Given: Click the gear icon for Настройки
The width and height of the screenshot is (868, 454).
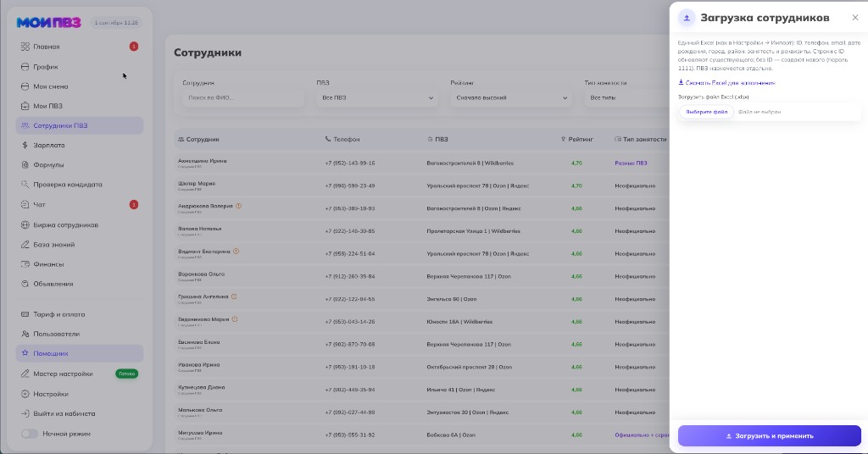Looking at the screenshot, I should 25,394.
